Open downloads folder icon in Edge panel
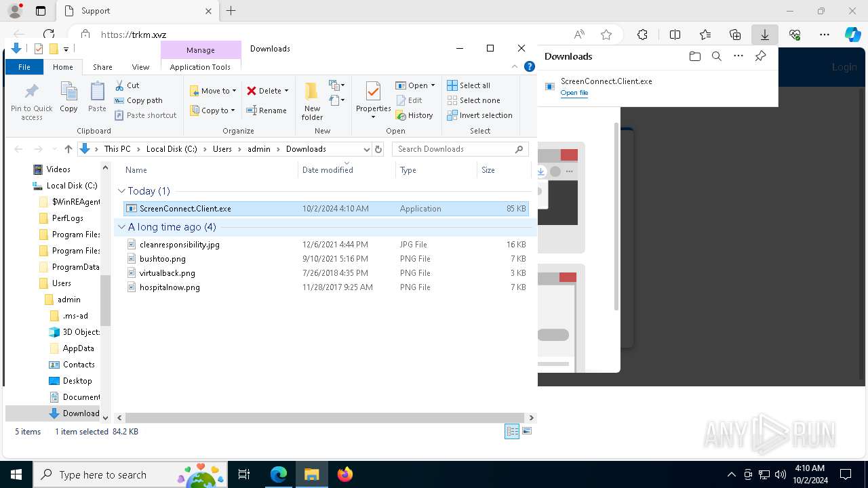The width and height of the screenshot is (868, 488). (694, 56)
